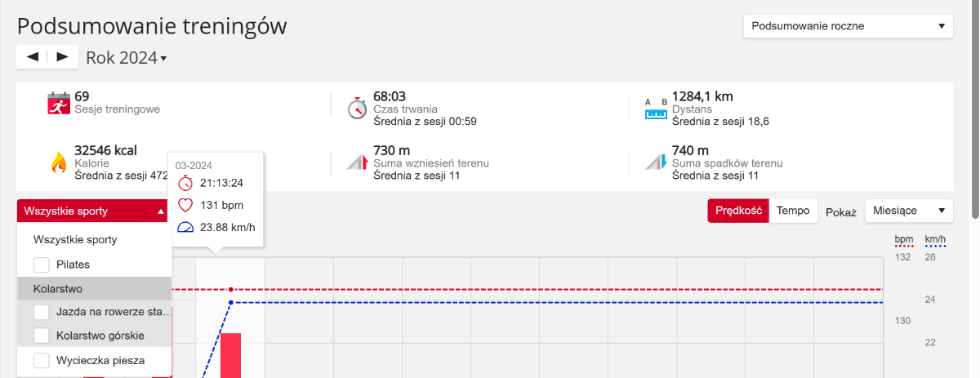
Task: Click the stopwatch duration icon
Action: pos(357,108)
